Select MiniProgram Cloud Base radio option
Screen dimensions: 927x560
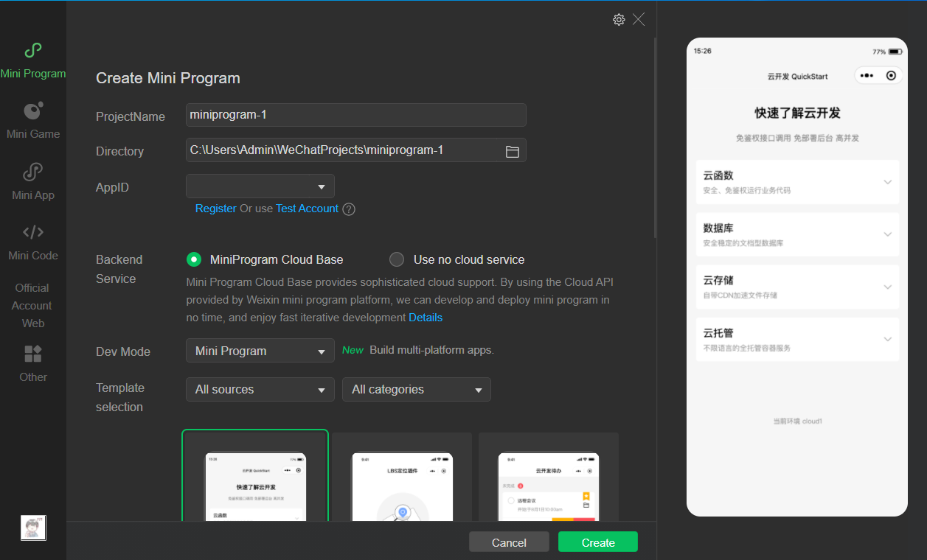click(194, 259)
